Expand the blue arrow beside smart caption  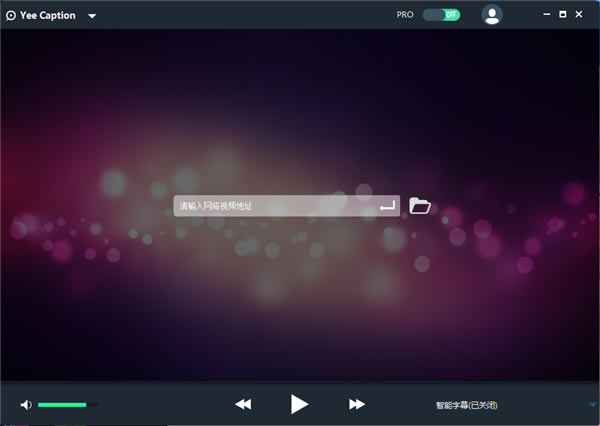[593, 405]
